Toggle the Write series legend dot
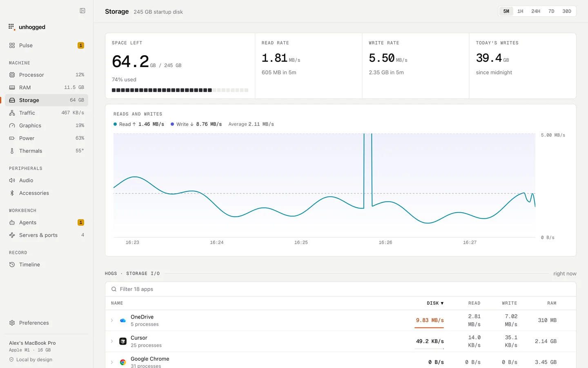This screenshot has width=588, height=368. coord(172,124)
